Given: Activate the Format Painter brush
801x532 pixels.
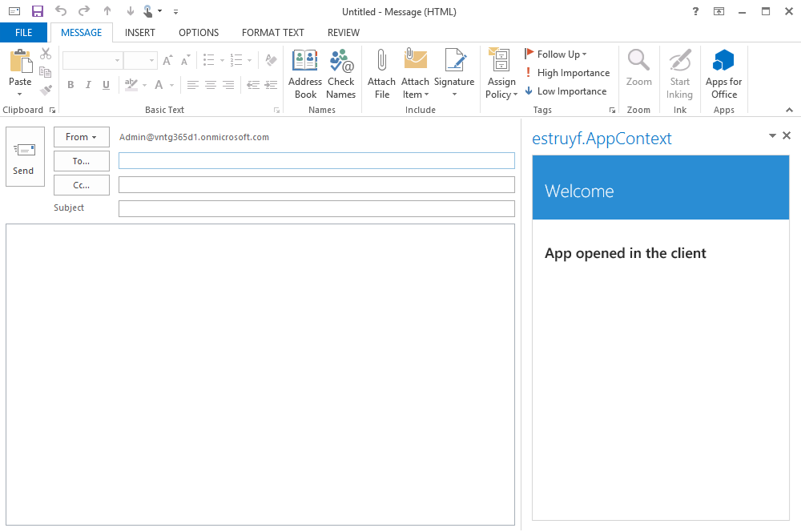Looking at the screenshot, I should [x=46, y=91].
